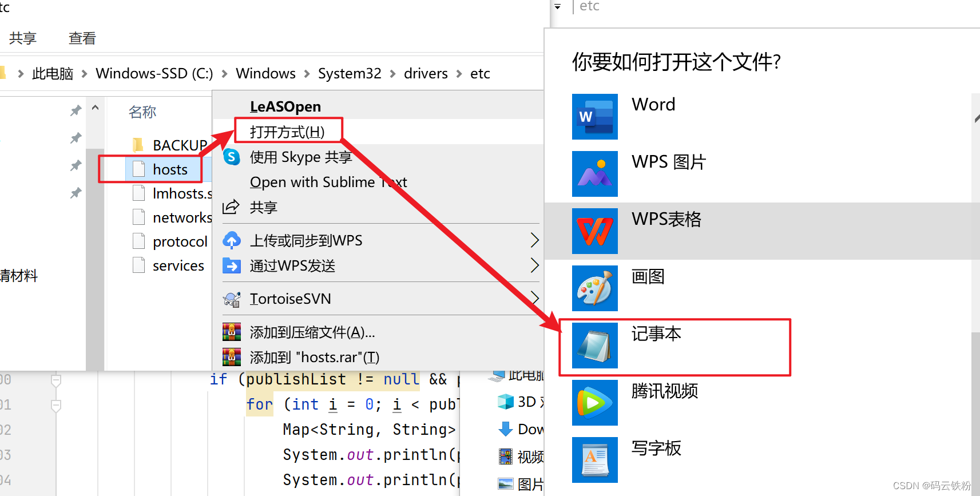Navigate to etc breadcrumb

[480, 74]
